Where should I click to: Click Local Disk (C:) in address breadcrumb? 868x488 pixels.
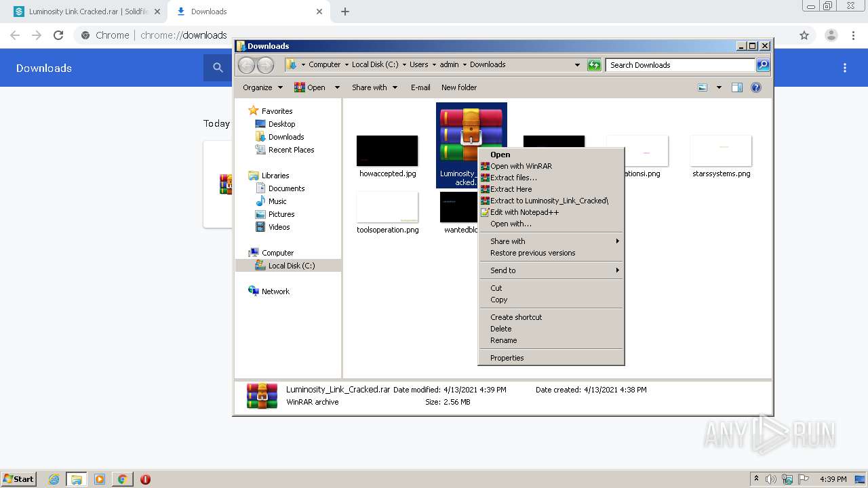click(x=375, y=65)
